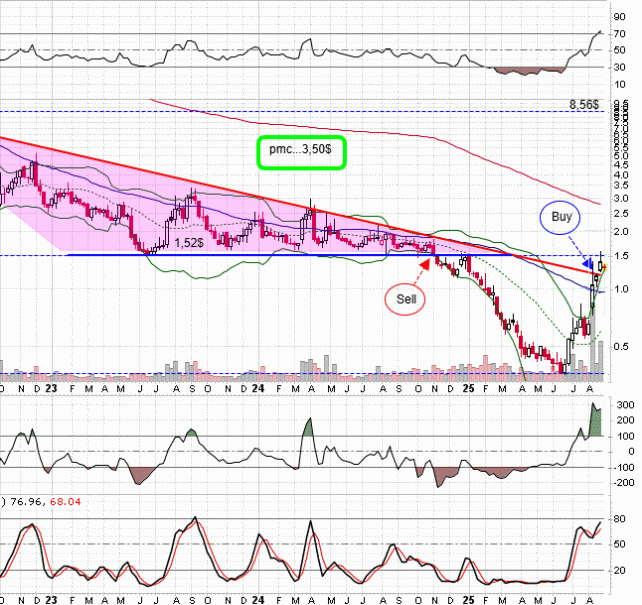The height and width of the screenshot is (605, 642).
Task: Click "1.5" on the price scale
Action: (621, 256)
